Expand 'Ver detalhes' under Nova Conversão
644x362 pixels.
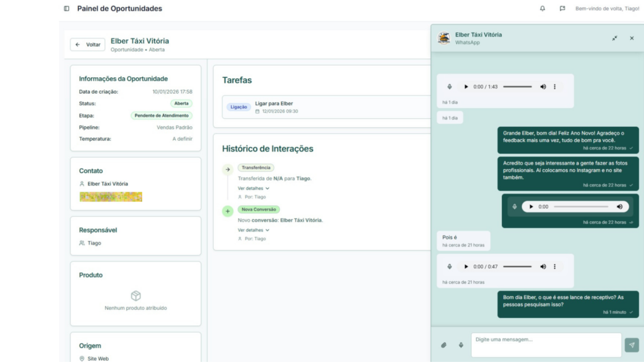pyautogui.click(x=253, y=230)
